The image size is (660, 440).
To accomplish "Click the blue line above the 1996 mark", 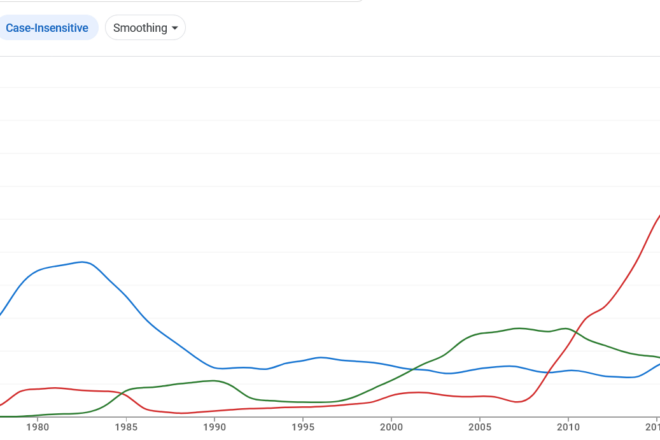I will [x=320, y=357].
